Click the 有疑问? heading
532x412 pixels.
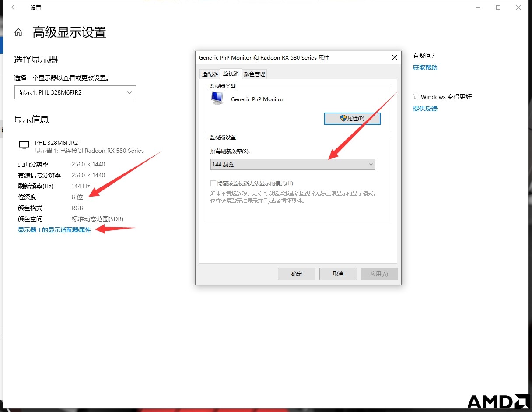tap(424, 56)
